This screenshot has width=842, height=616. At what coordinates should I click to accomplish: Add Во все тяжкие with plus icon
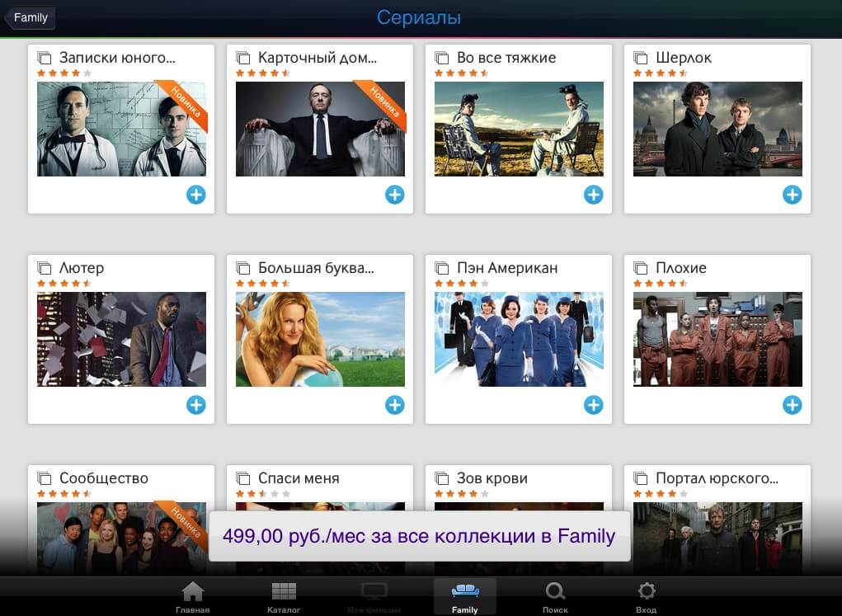click(594, 195)
